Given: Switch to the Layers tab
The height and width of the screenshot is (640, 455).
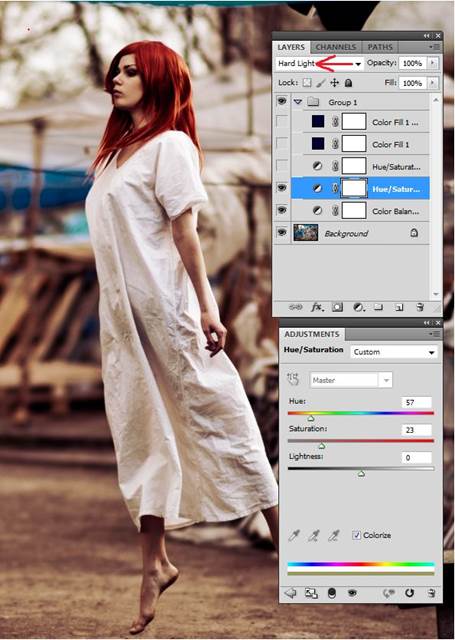Looking at the screenshot, I should pyautogui.click(x=291, y=47).
